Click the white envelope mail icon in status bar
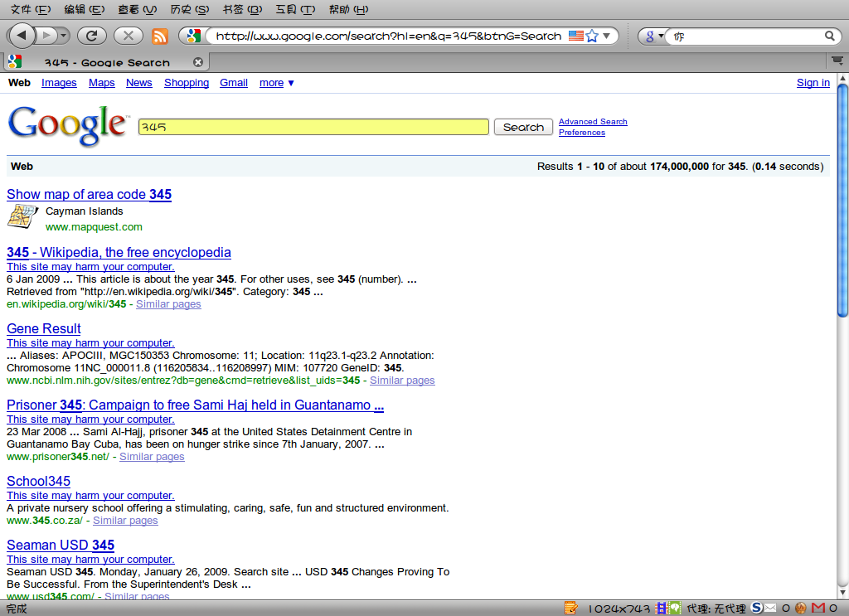The width and height of the screenshot is (849, 616). pyautogui.click(x=770, y=609)
